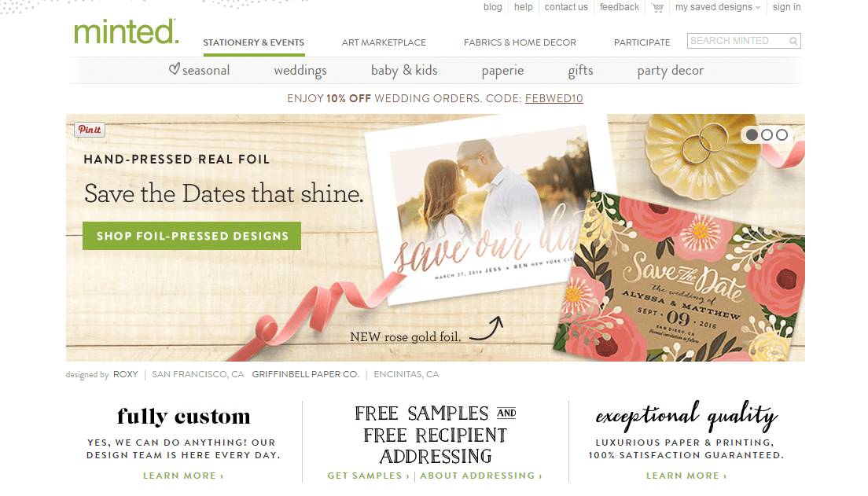
Task: Open the floral Save the Date card
Action: pyautogui.click(x=680, y=277)
